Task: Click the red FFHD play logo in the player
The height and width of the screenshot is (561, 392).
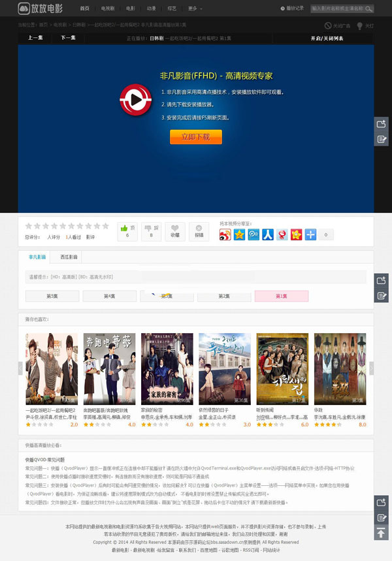Action: tap(136, 99)
